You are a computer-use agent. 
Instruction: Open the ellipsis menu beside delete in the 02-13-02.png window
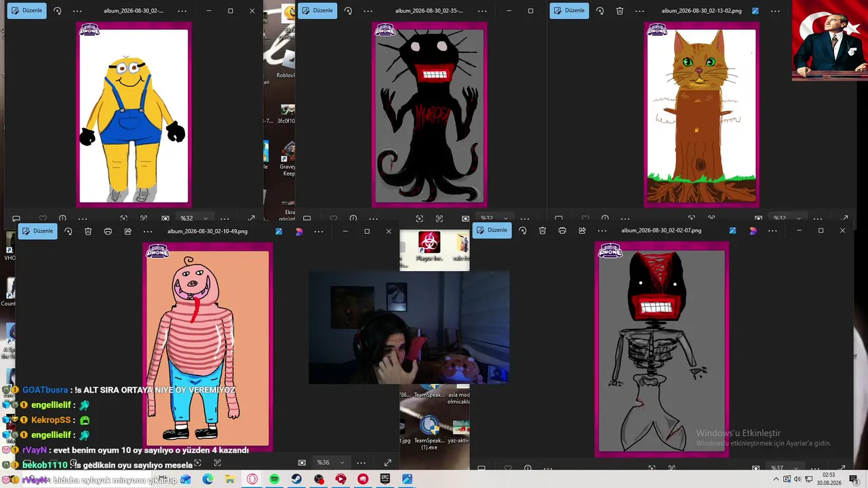click(x=639, y=11)
